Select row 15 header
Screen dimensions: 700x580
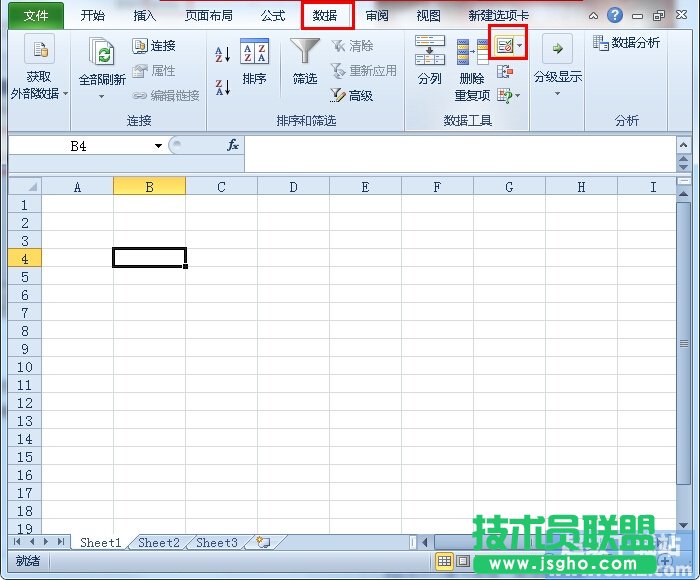pos(25,457)
